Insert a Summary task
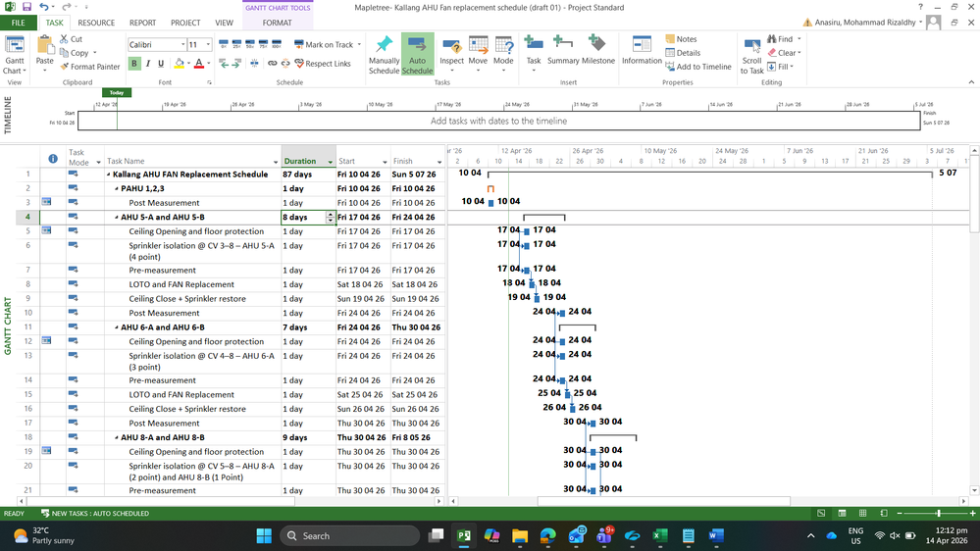Screen dimensions: 980x551 tap(563, 50)
